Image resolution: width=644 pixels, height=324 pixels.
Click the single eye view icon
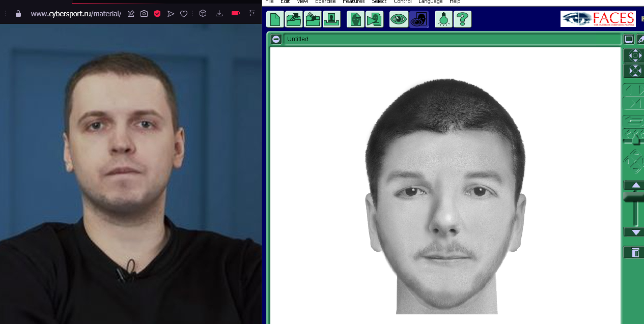click(x=398, y=19)
